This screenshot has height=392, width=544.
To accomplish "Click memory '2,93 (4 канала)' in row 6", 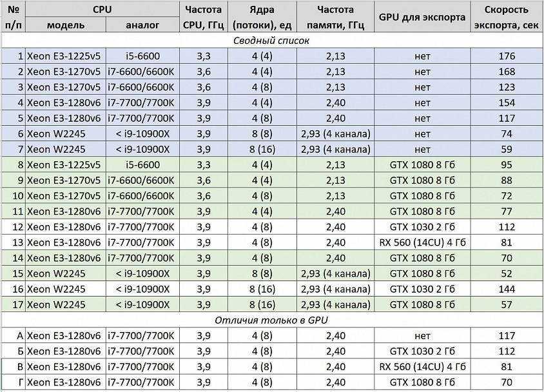I will [336, 134].
